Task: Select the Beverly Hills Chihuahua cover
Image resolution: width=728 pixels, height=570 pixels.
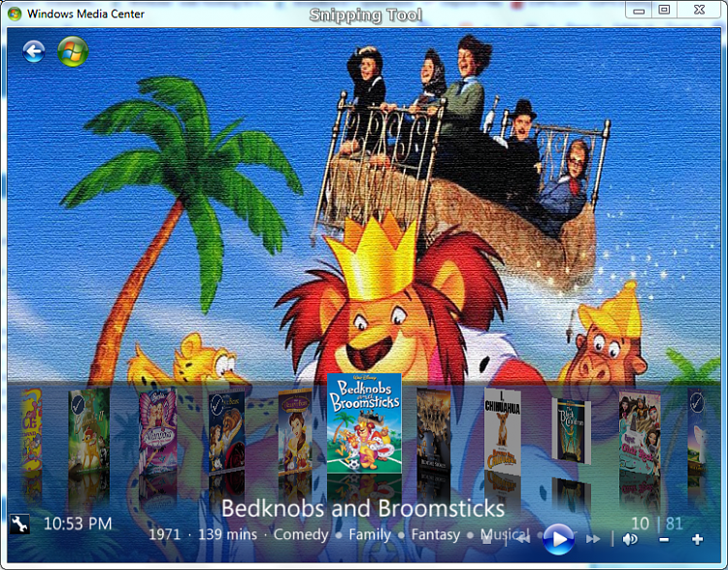Action: (x=503, y=430)
